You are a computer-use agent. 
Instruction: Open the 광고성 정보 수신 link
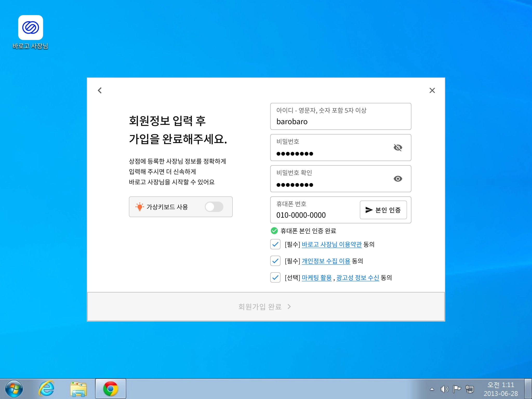[x=357, y=278]
